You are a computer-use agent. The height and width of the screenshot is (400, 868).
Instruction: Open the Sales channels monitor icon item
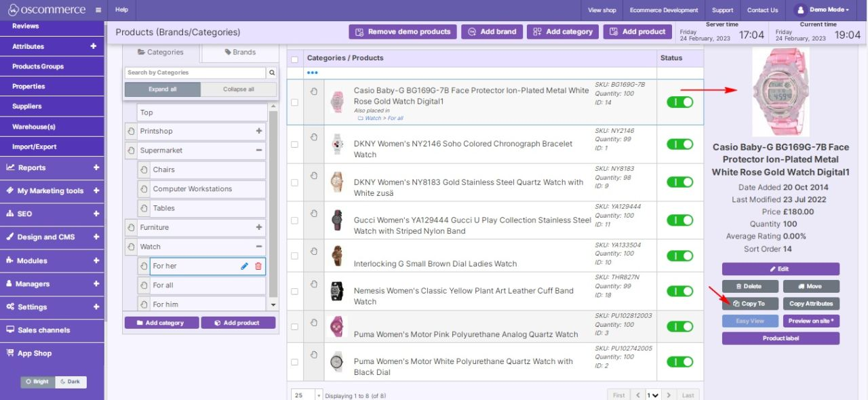(11, 330)
